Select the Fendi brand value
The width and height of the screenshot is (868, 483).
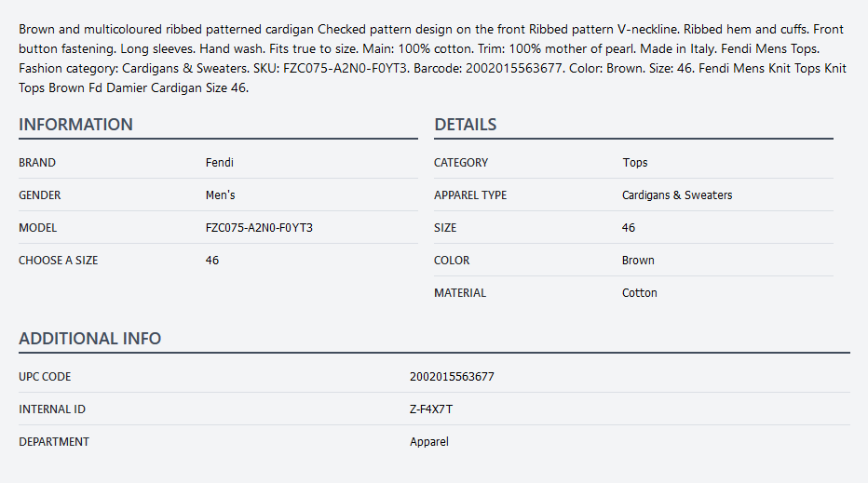219,163
